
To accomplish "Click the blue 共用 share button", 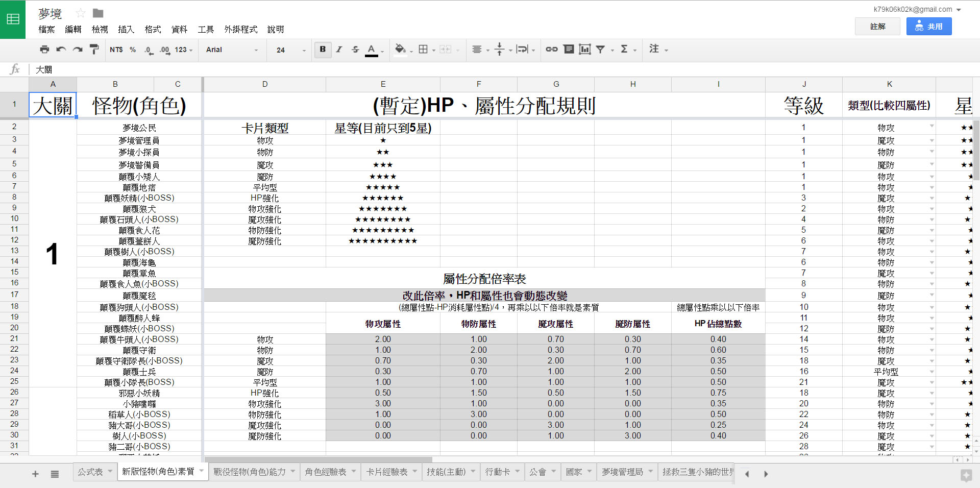I will click(x=928, y=27).
